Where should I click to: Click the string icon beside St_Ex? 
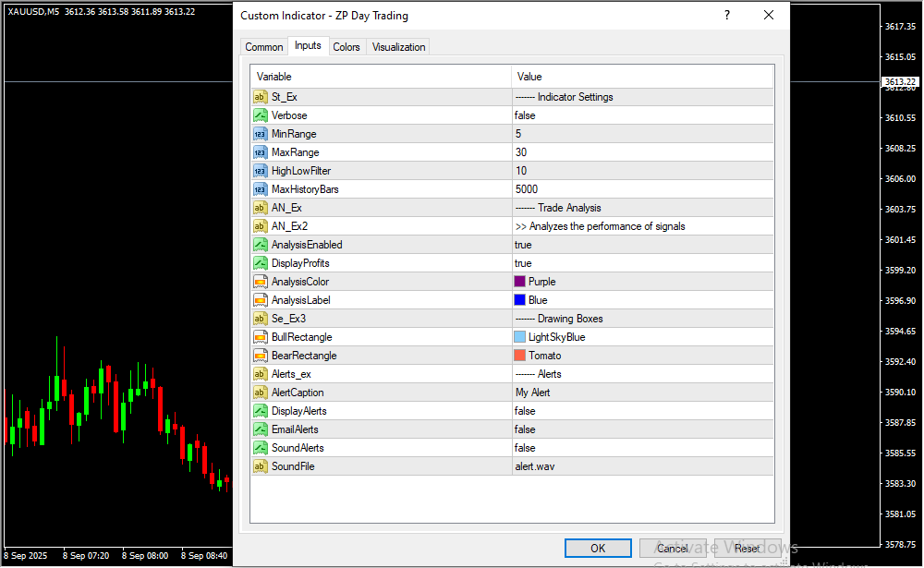coord(260,97)
